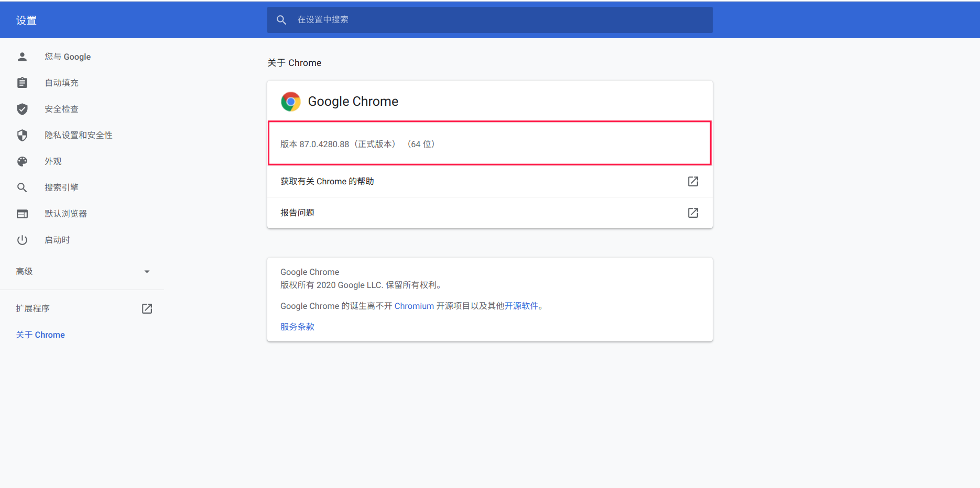
Task: Click the 启动时 power icon
Action: coord(22,240)
